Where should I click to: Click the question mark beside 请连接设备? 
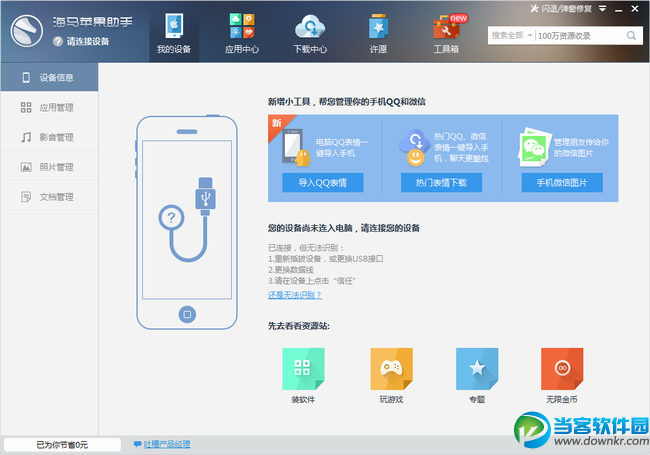point(58,41)
